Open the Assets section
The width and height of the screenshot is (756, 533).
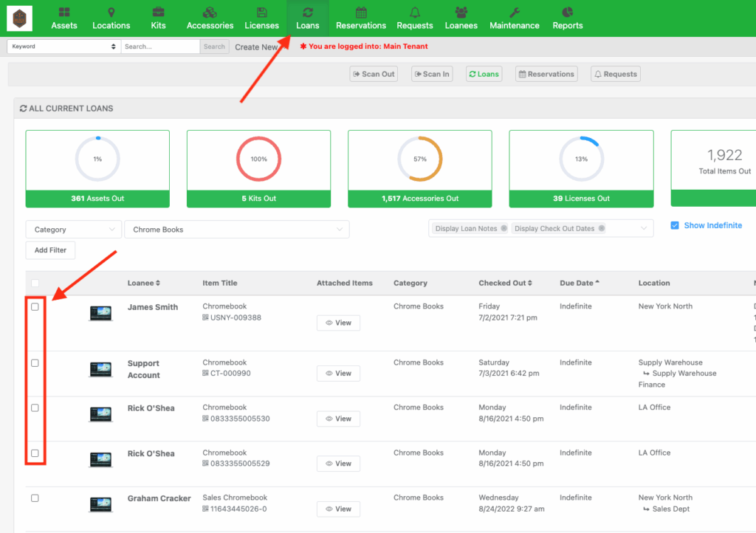pyautogui.click(x=64, y=18)
